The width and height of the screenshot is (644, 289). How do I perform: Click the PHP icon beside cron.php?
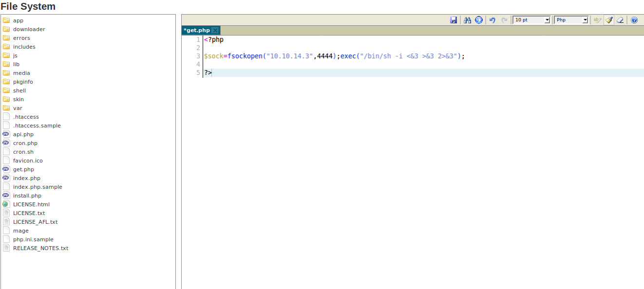point(6,143)
